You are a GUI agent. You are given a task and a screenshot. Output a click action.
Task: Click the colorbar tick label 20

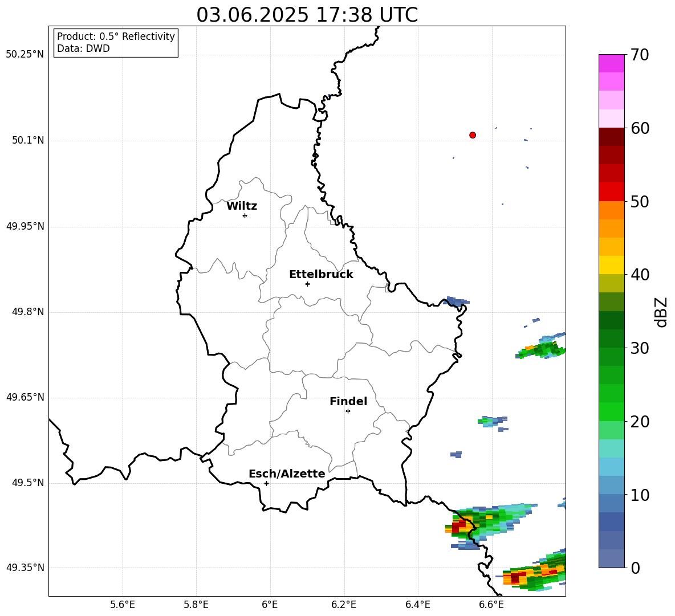click(640, 422)
